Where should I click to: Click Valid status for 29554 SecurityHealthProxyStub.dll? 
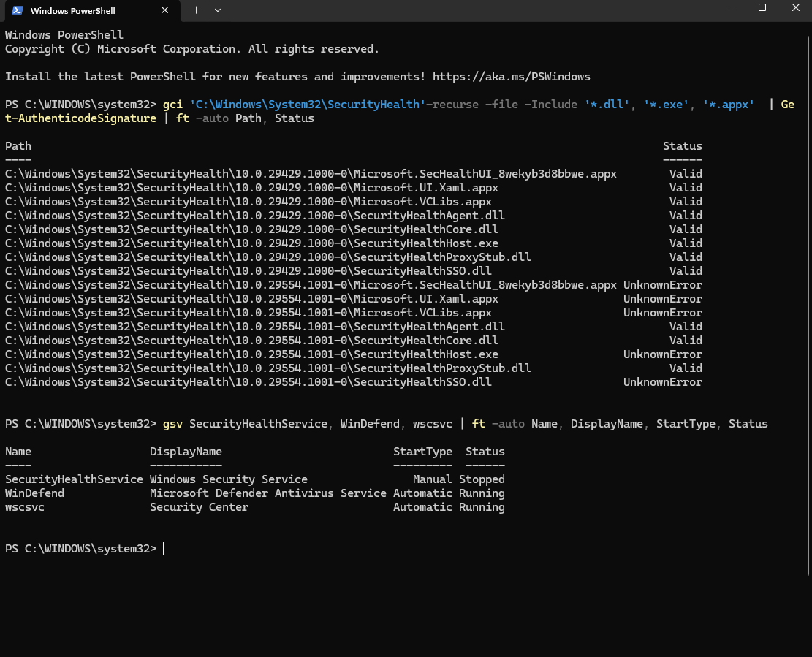(x=686, y=368)
